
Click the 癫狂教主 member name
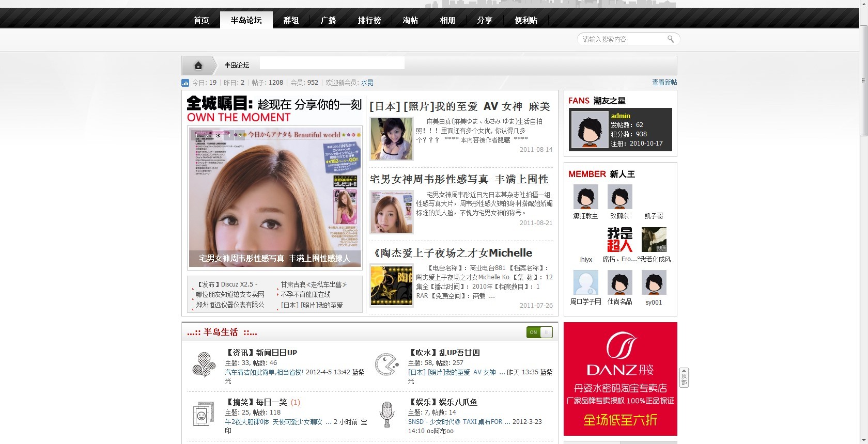point(586,216)
